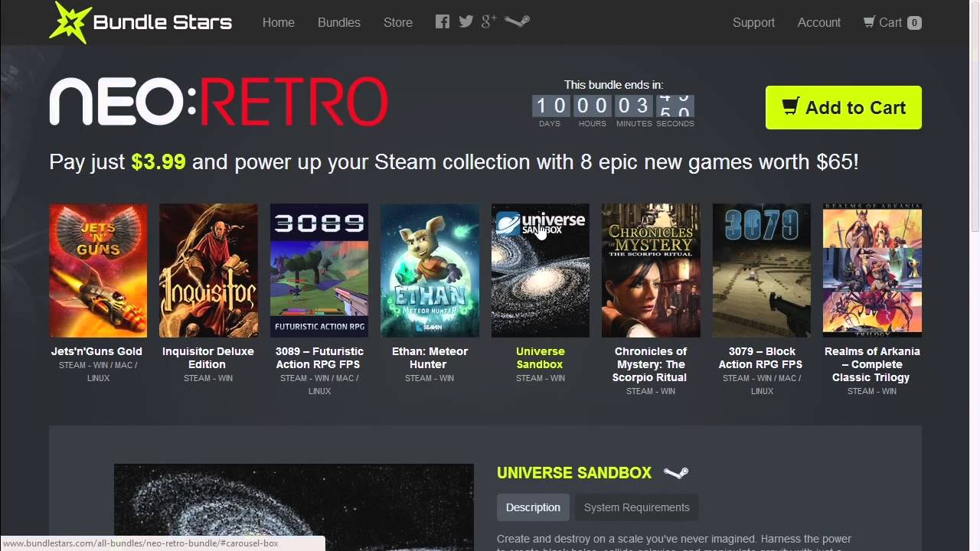Click the Bundle Stars logo
Screen dimensions: 980x551
141,22
